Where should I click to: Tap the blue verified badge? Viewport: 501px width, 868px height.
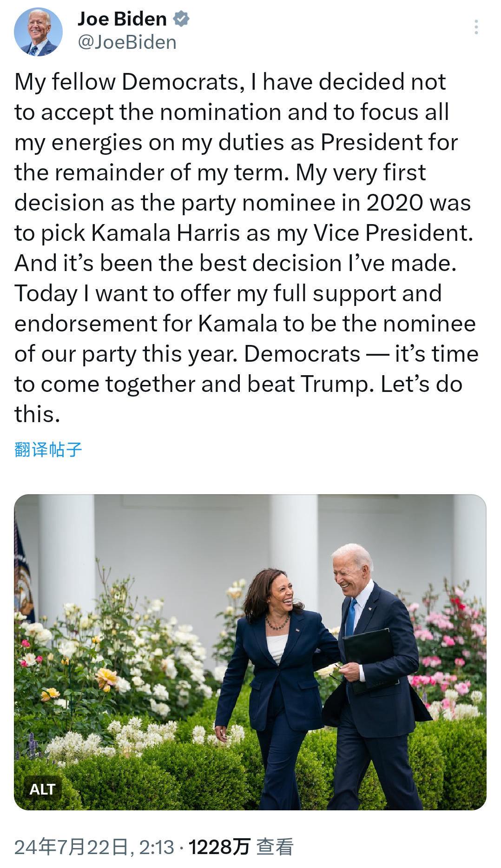click(181, 19)
